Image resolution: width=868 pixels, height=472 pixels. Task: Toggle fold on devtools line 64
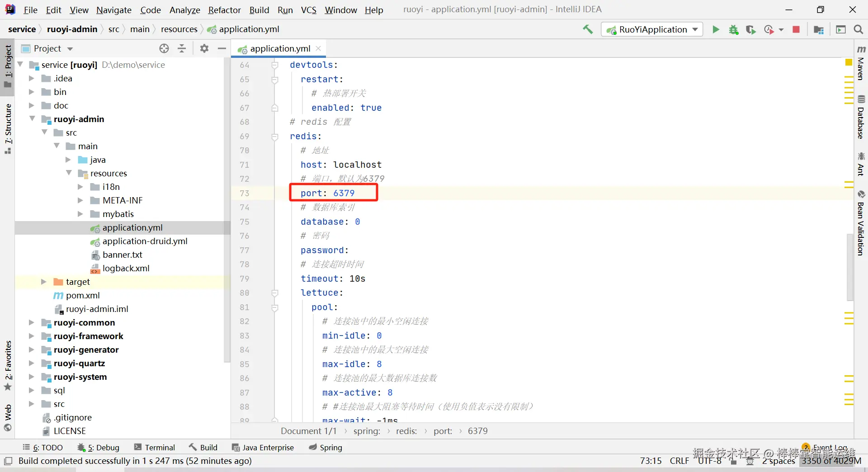[x=274, y=65]
